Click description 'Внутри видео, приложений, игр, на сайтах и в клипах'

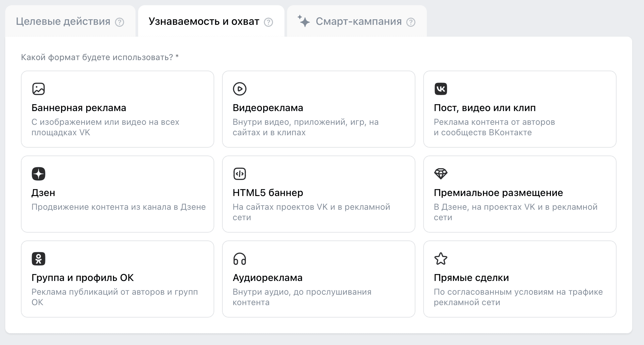pos(306,127)
